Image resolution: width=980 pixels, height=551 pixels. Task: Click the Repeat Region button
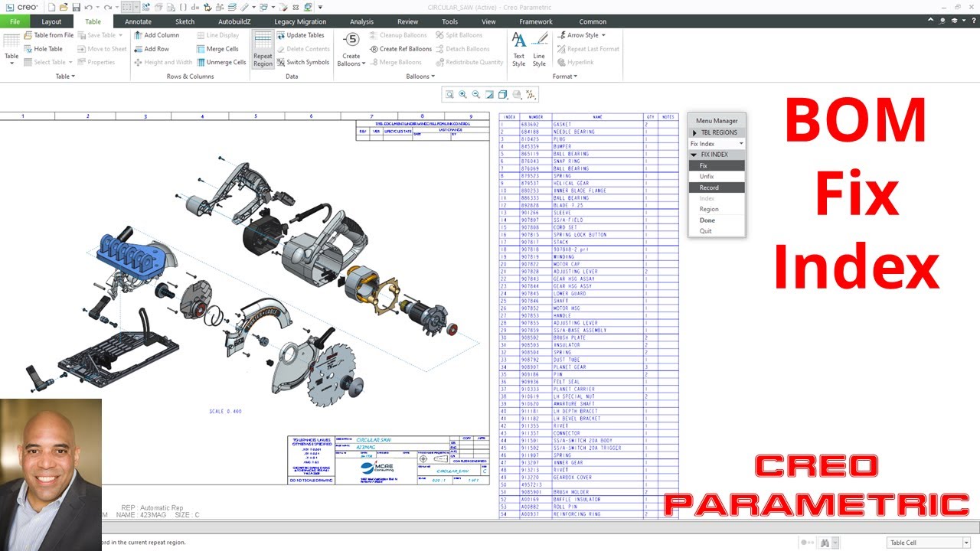click(263, 50)
